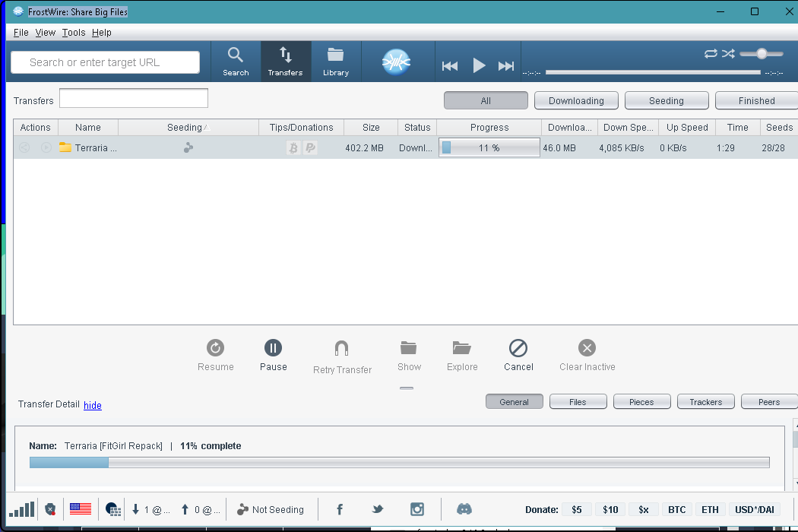The width and height of the screenshot is (798, 532).
Task: Sort by Tips/Donations column header
Action: click(x=301, y=127)
